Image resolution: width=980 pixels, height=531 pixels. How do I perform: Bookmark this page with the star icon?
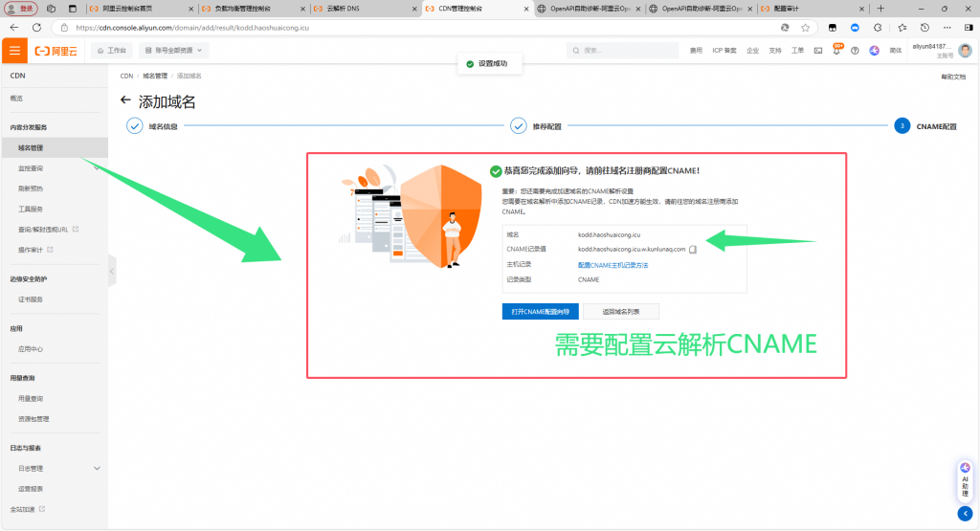point(806,28)
